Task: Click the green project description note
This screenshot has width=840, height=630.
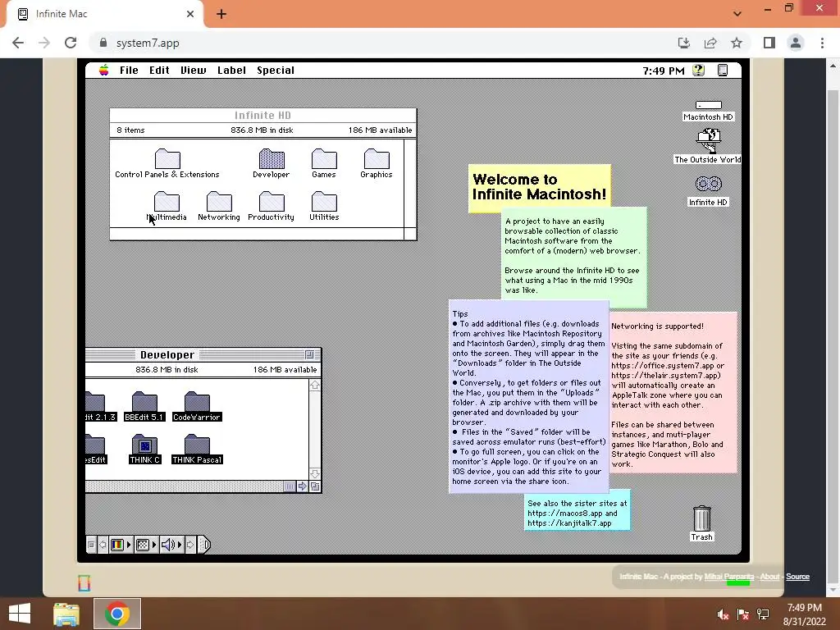Action: [574, 257]
